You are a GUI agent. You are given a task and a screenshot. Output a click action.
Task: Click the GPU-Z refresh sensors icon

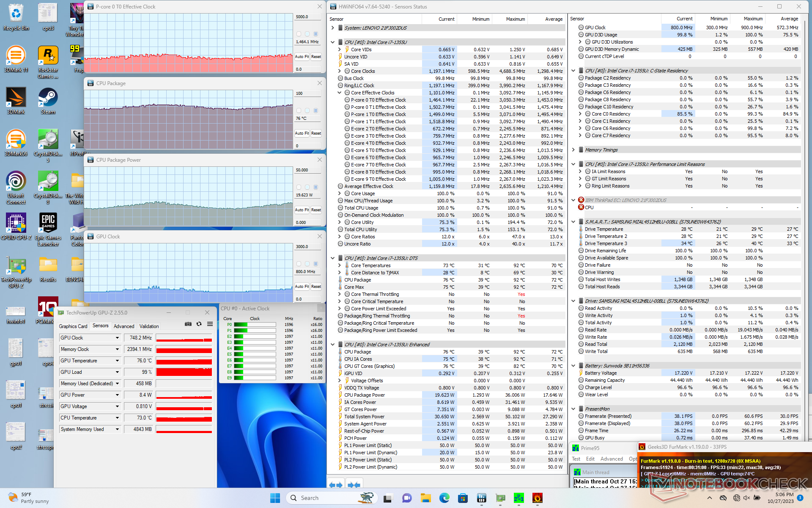[199, 324]
